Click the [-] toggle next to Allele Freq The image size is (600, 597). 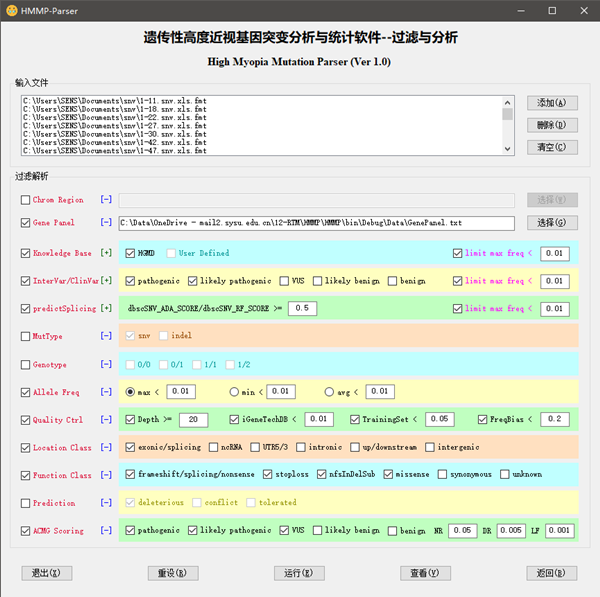click(106, 392)
